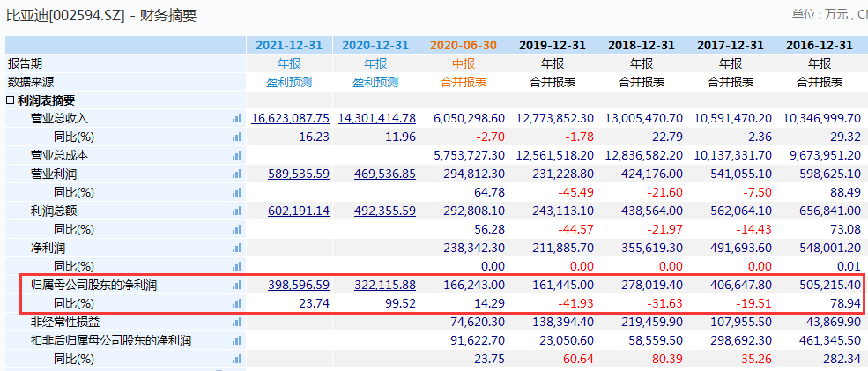Select the 2021-12-31 column header
This screenshot has width=868, height=371.
[x=288, y=45]
